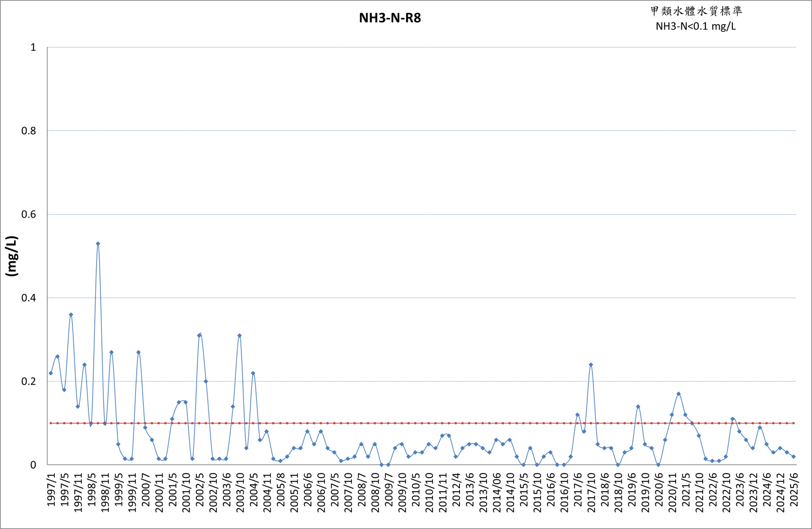Select the red dotted 0.1 mg/L threshold line
Screen dimensions: 812x529
(422, 423)
